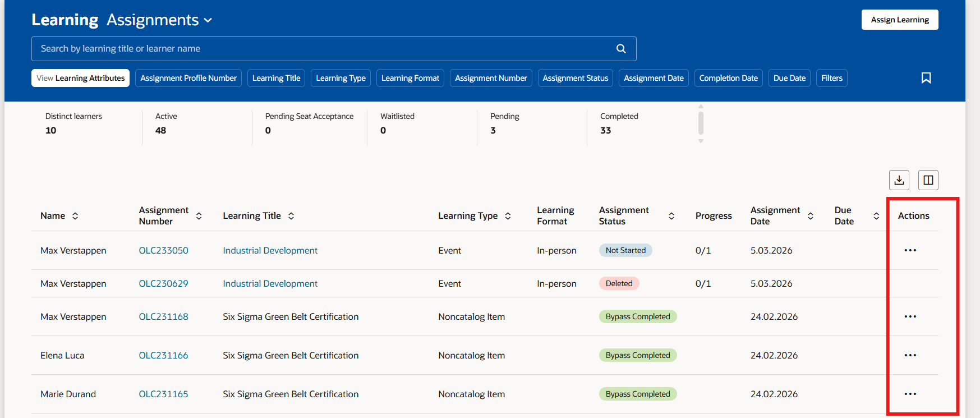Open actions menu for Marie Durand row
The image size is (980, 418).
point(910,394)
